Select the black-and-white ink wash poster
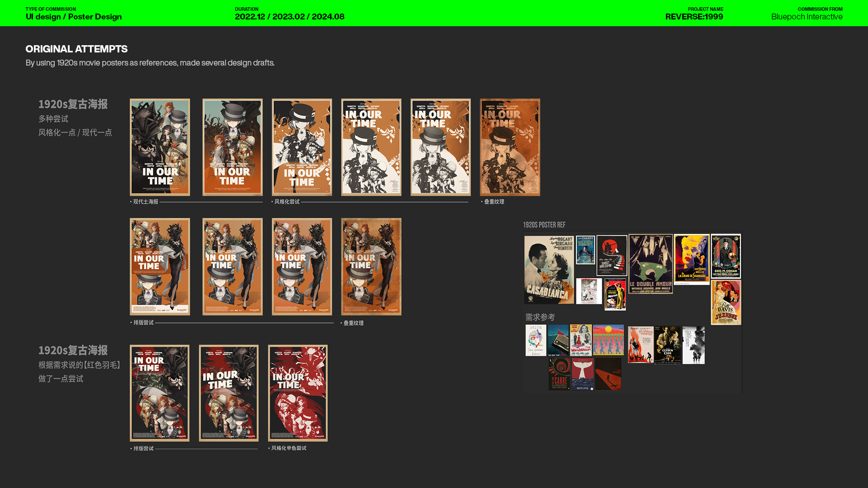This screenshot has width=868, height=488. point(693,345)
